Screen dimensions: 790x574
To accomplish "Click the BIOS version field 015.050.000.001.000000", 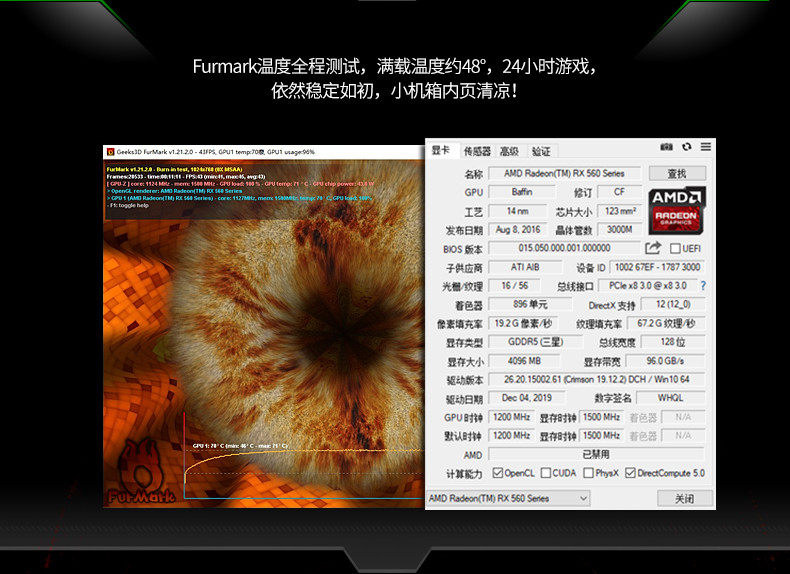I will [564, 248].
